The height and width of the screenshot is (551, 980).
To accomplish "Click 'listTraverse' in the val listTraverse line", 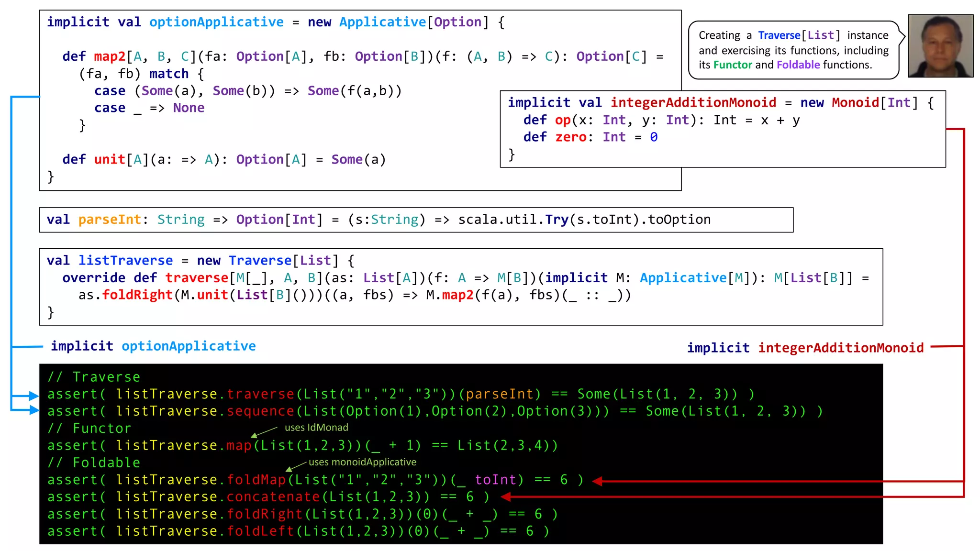I will [125, 261].
